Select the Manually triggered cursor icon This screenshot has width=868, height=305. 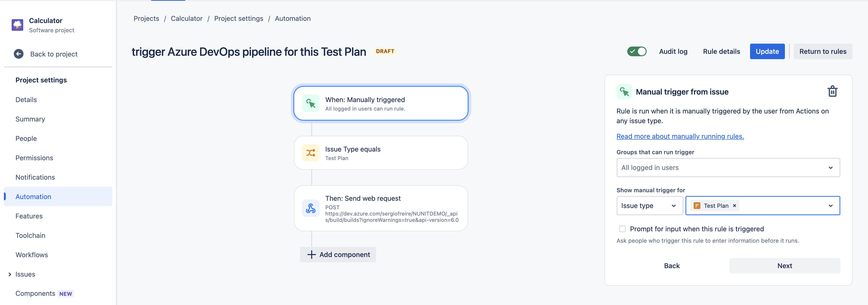click(x=310, y=103)
